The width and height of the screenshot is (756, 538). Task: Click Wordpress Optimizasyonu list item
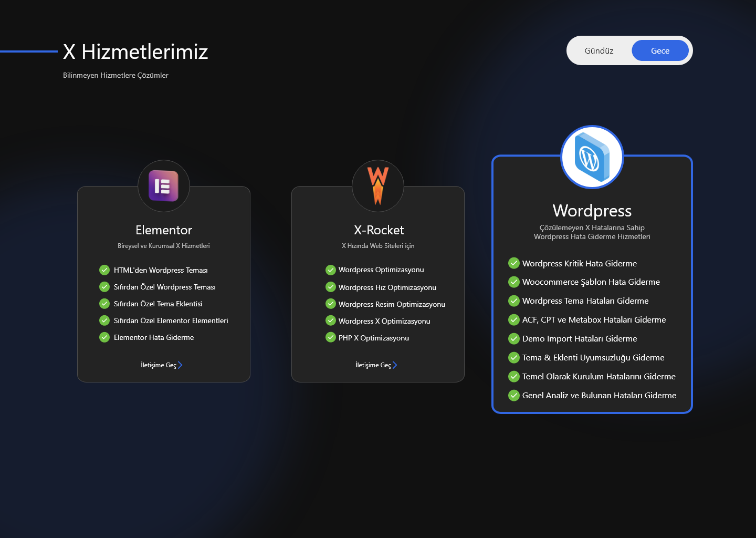[381, 270]
